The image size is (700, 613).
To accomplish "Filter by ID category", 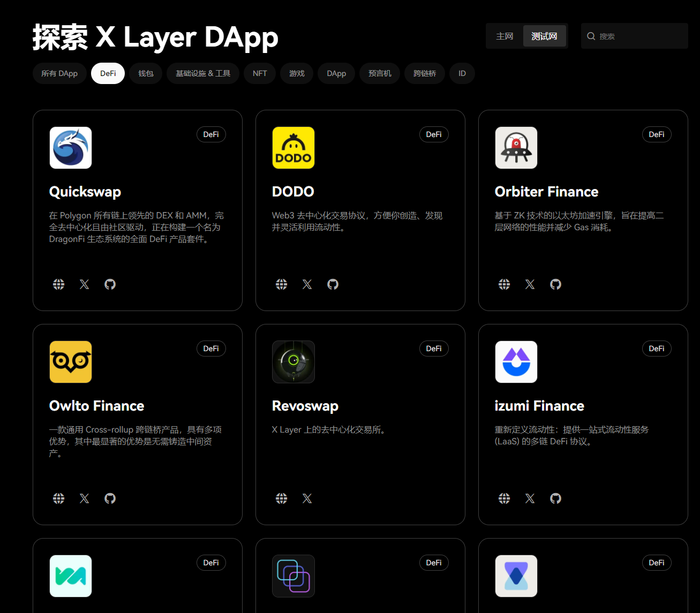I will (462, 73).
